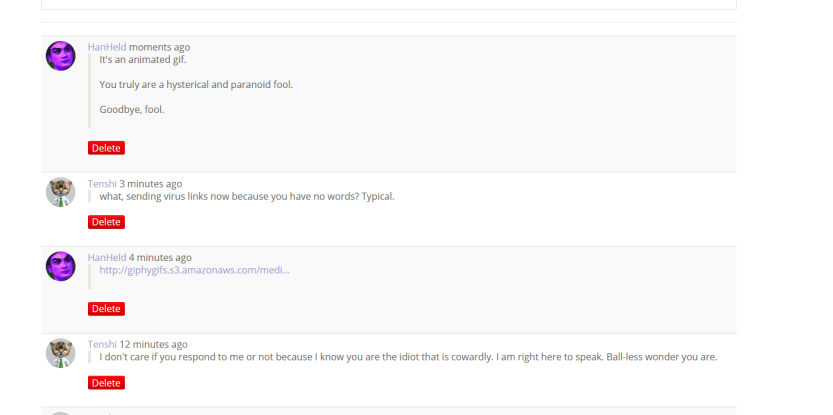Click HanHeld's avatar beside the giphy link comment

click(61, 266)
